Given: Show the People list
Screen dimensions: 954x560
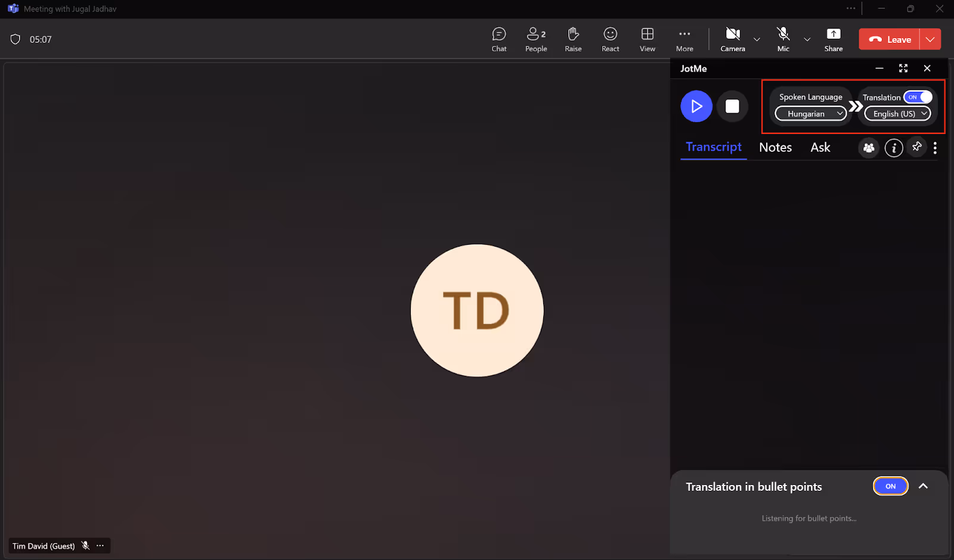Looking at the screenshot, I should pyautogui.click(x=536, y=39).
